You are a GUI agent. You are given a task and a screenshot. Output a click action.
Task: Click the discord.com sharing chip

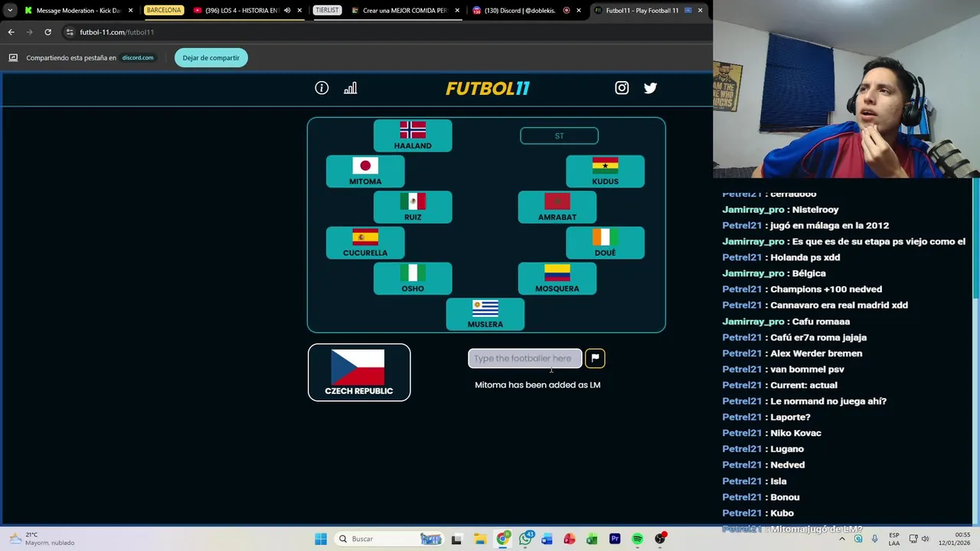[x=138, y=57]
